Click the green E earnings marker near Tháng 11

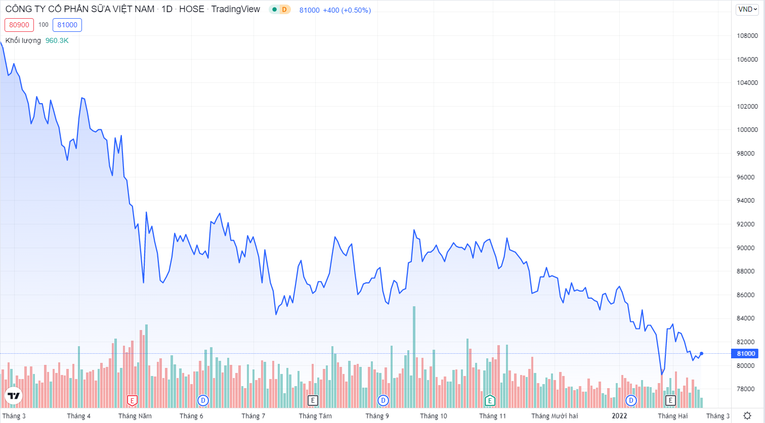pyautogui.click(x=490, y=400)
